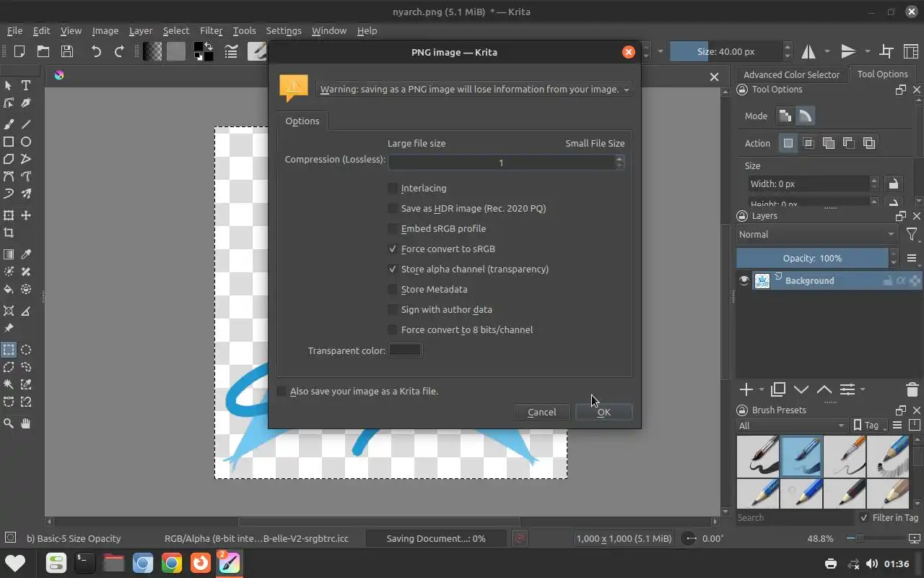Select the Transform tool

click(x=9, y=215)
